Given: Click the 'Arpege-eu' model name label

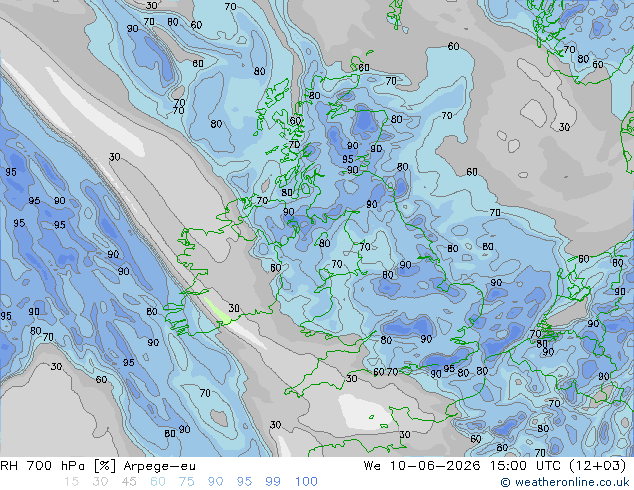Looking at the screenshot, I should click(159, 466).
